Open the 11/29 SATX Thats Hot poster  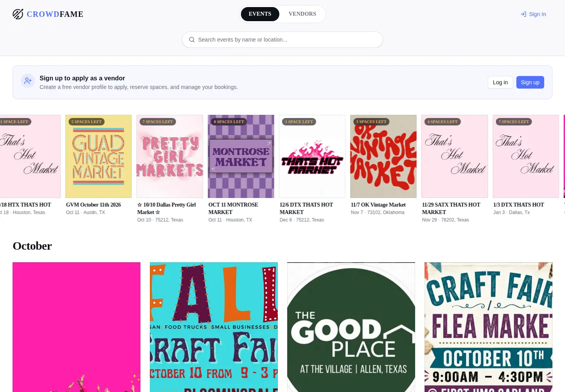(x=455, y=156)
